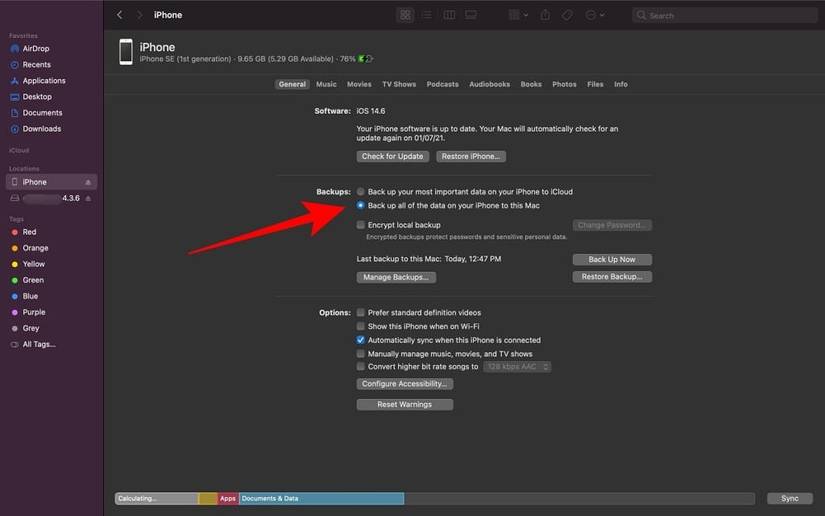Click Restore iPhone button
Image resolution: width=825 pixels, height=516 pixels.
[x=471, y=156]
